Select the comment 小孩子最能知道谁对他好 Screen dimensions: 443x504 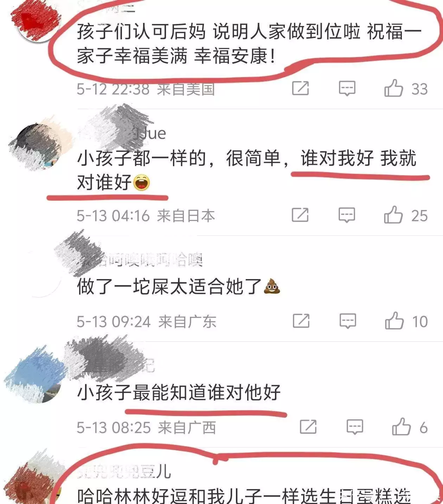[x=179, y=392]
